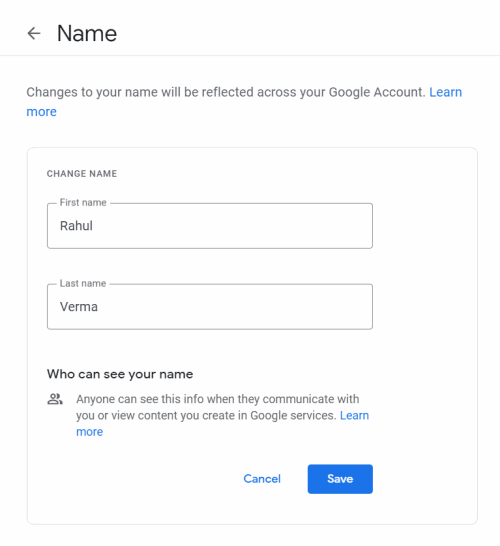This screenshot has height=546, width=500.
Task: Focus the First name input field
Action: click(x=210, y=226)
